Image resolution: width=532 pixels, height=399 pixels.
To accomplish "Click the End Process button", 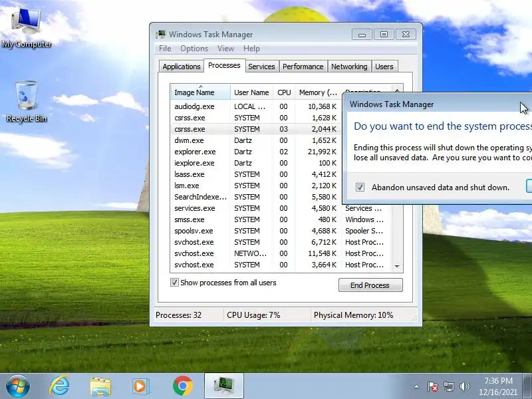I will click(370, 285).
